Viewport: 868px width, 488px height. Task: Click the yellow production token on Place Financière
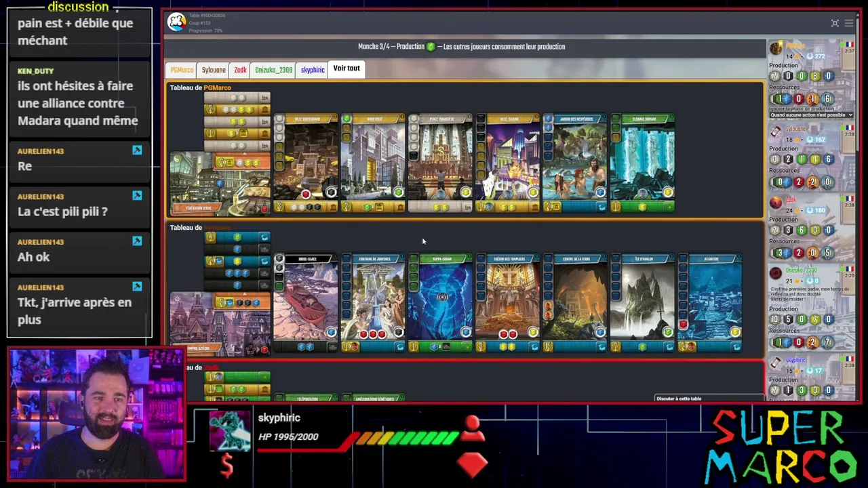(x=465, y=192)
